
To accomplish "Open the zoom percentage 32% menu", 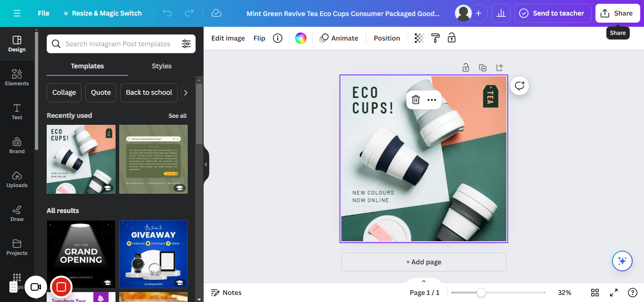I will (564, 293).
